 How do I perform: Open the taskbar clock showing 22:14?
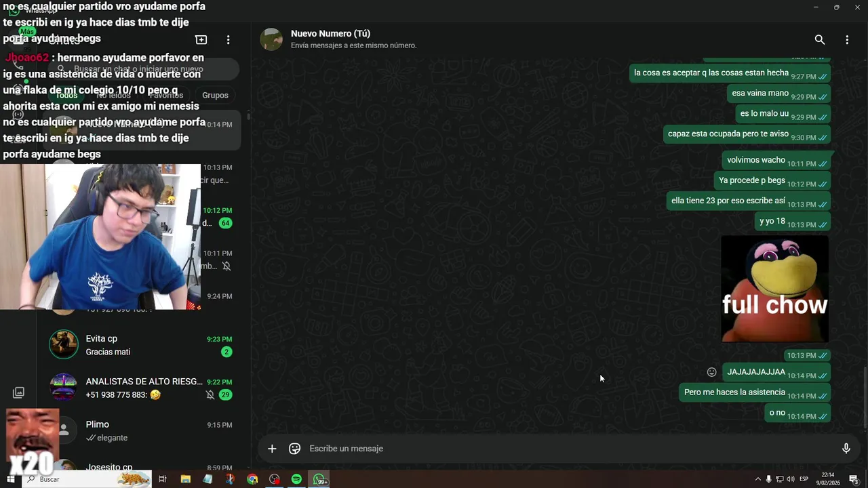click(828, 479)
